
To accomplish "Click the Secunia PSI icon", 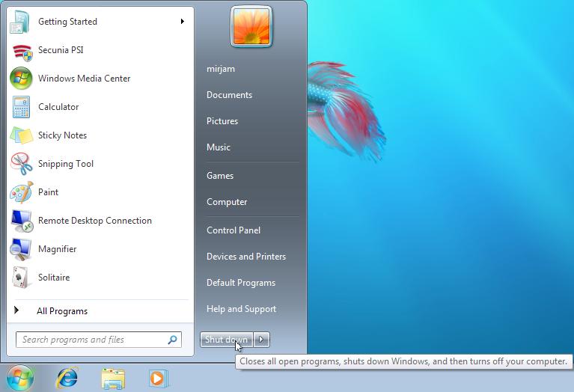I will (x=21, y=50).
